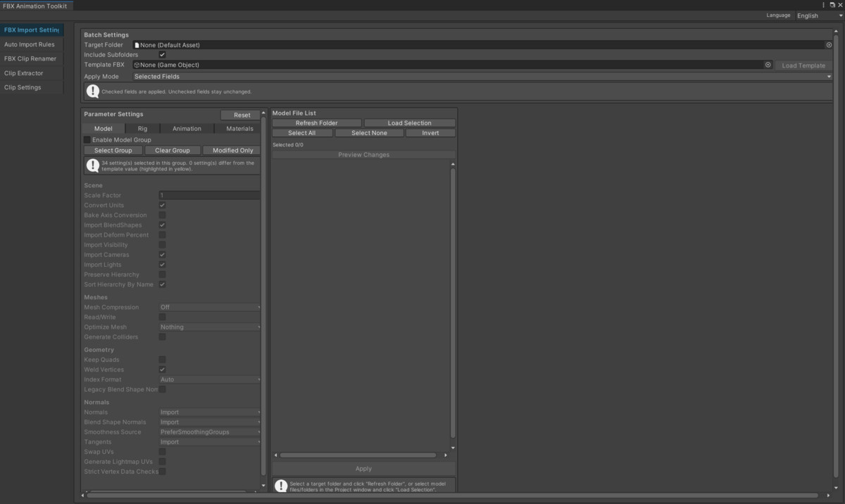Toggle the Keep Quads checkbox
This screenshot has width=845, height=504.
(x=162, y=360)
